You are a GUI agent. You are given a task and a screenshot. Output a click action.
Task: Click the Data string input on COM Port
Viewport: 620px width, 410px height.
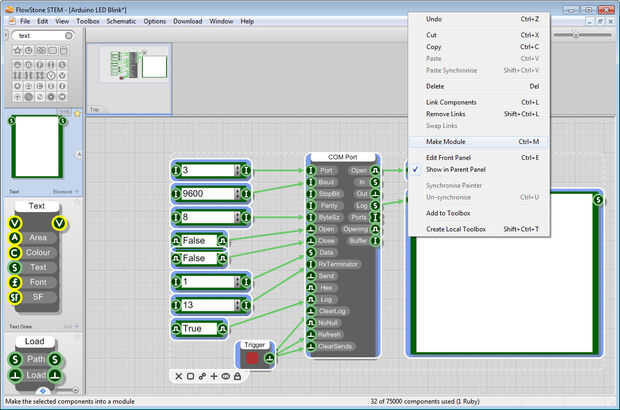click(x=311, y=252)
